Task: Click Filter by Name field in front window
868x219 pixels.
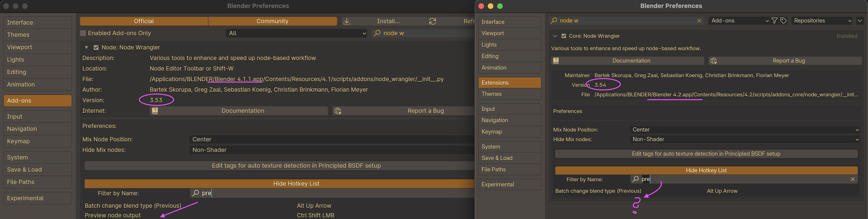Action: 744,179
